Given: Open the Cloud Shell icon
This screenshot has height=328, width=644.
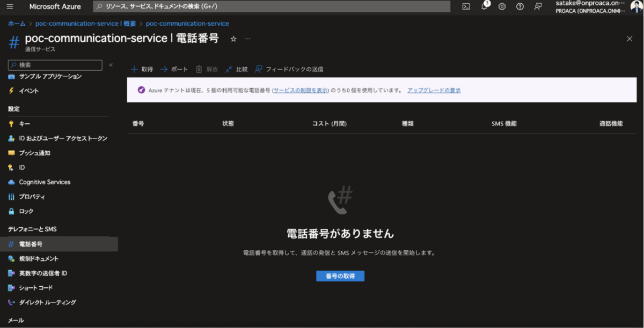Looking at the screenshot, I should [466, 6].
